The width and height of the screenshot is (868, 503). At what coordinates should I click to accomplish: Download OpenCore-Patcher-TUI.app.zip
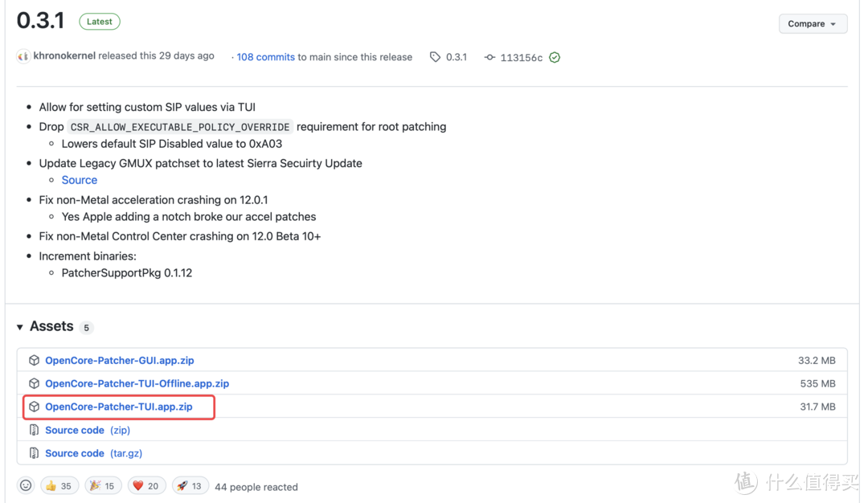[119, 407]
